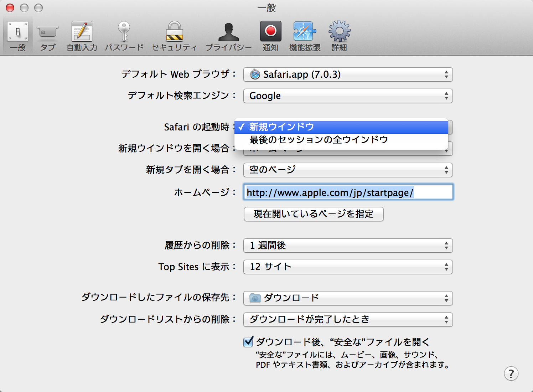The image size is (533, 392).
Task: Close the preferences window with red button
Action: (10, 8)
